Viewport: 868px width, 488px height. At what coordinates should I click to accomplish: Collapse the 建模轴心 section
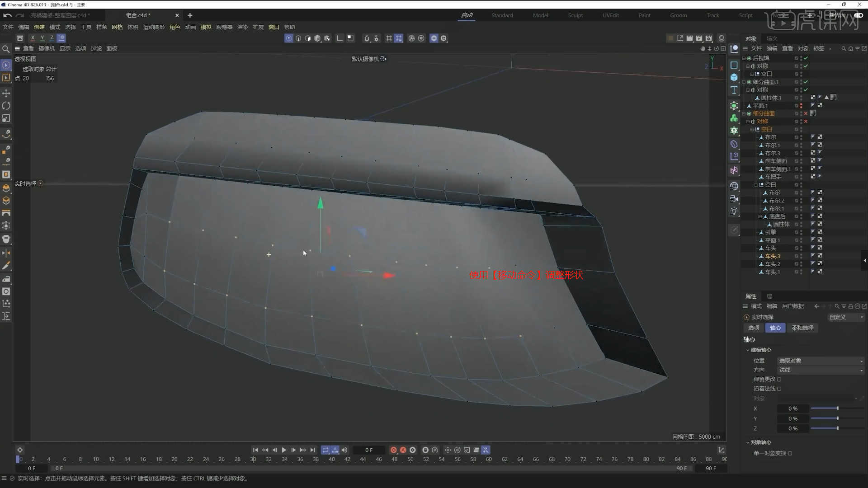(748, 350)
